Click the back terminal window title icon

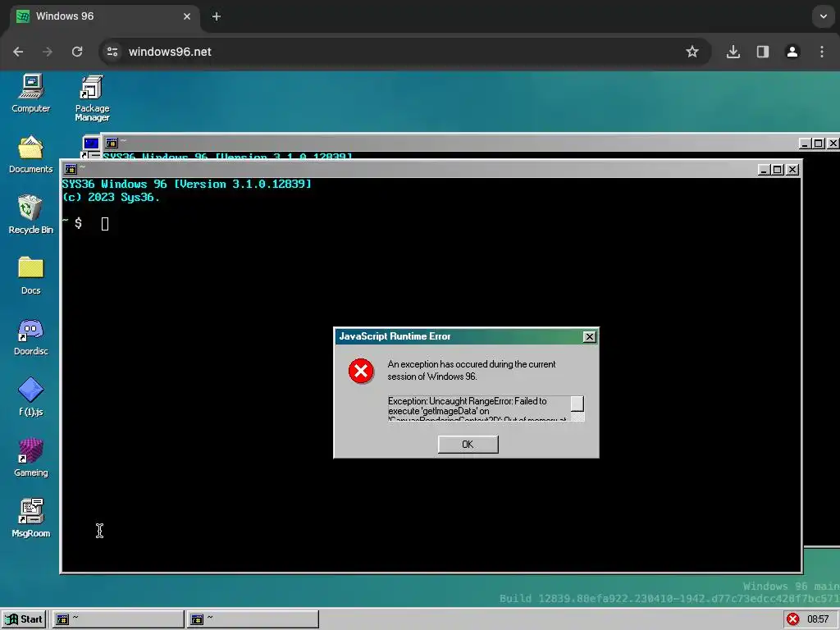(x=112, y=143)
